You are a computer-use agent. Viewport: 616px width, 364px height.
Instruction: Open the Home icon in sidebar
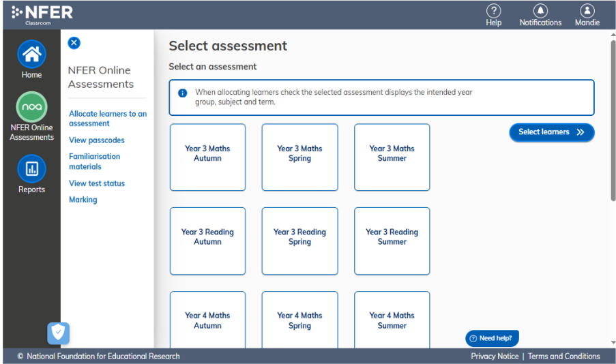tap(31, 54)
